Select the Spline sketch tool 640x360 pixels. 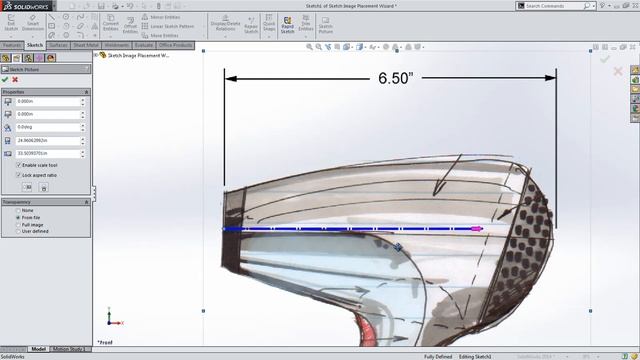pos(80,17)
